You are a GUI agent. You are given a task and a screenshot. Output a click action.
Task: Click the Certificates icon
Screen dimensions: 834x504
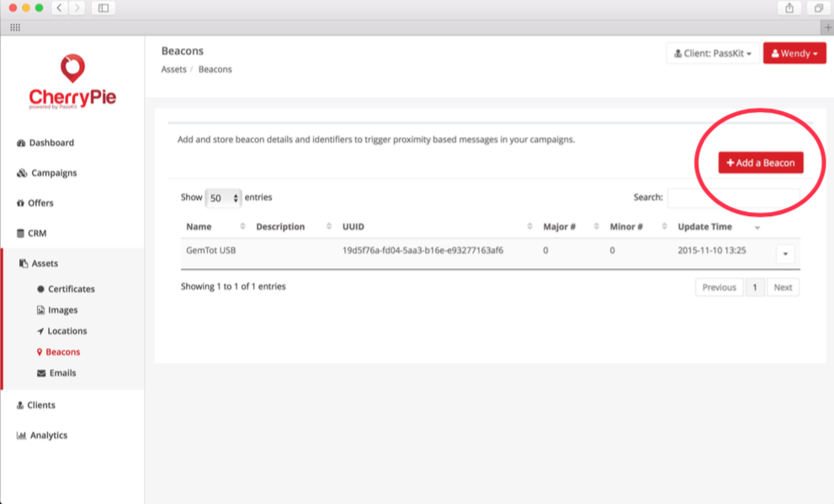(40, 289)
